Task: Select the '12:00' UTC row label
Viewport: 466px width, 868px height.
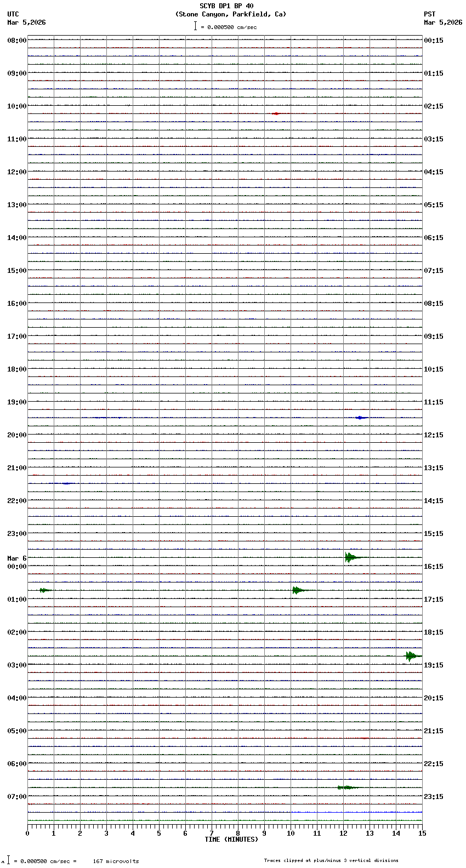Action: (17, 172)
